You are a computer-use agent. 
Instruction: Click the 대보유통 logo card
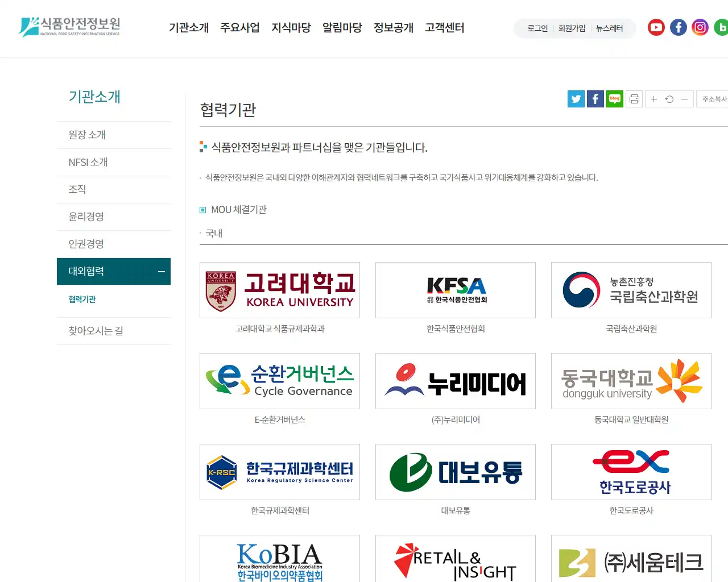(456, 472)
